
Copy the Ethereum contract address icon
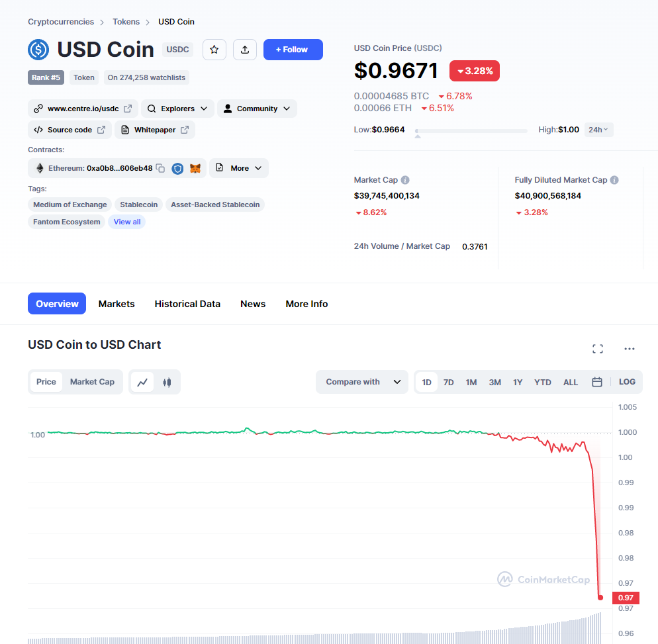click(x=160, y=168)
